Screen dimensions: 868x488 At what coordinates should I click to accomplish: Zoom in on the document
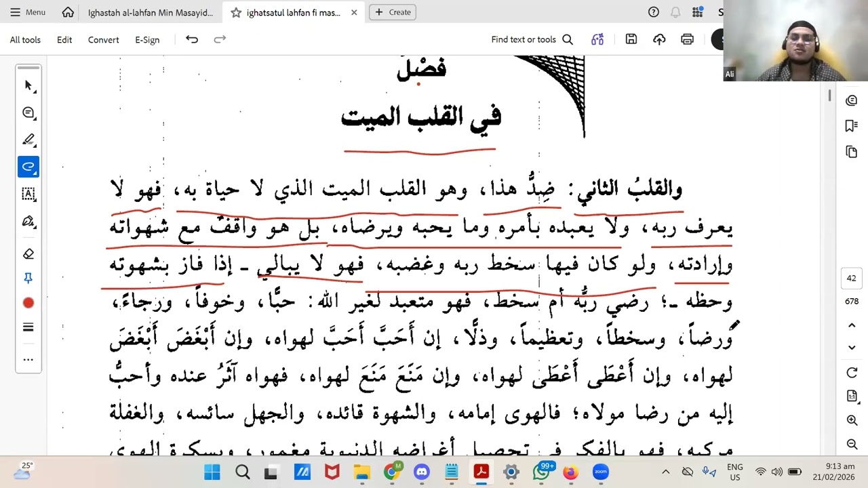coord(852,420)
